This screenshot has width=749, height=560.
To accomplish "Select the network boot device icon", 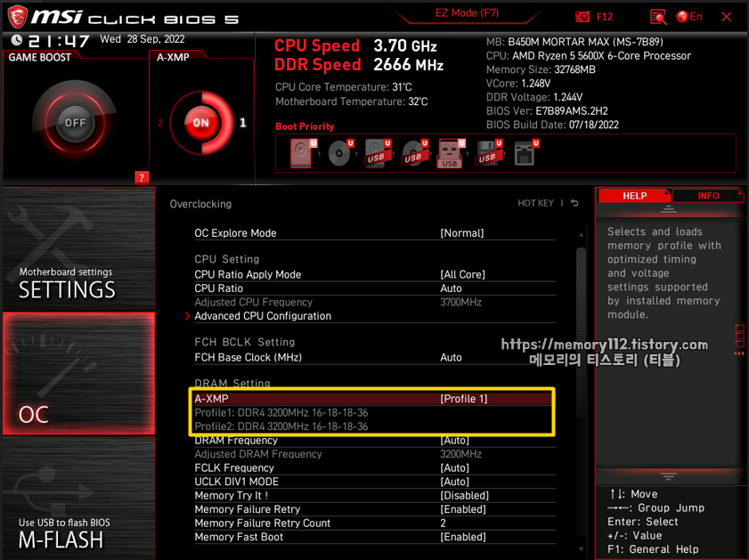I will [525, 153].
